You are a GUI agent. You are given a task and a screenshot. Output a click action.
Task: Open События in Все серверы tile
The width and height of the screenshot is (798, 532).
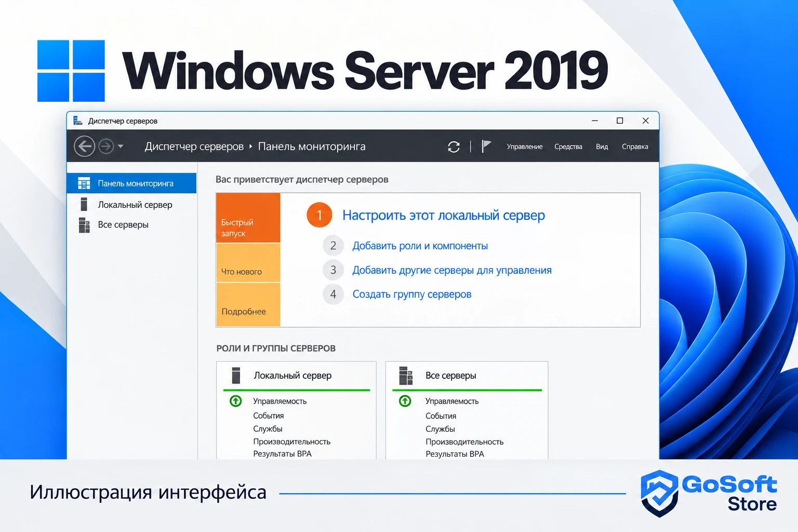[441, 416]
